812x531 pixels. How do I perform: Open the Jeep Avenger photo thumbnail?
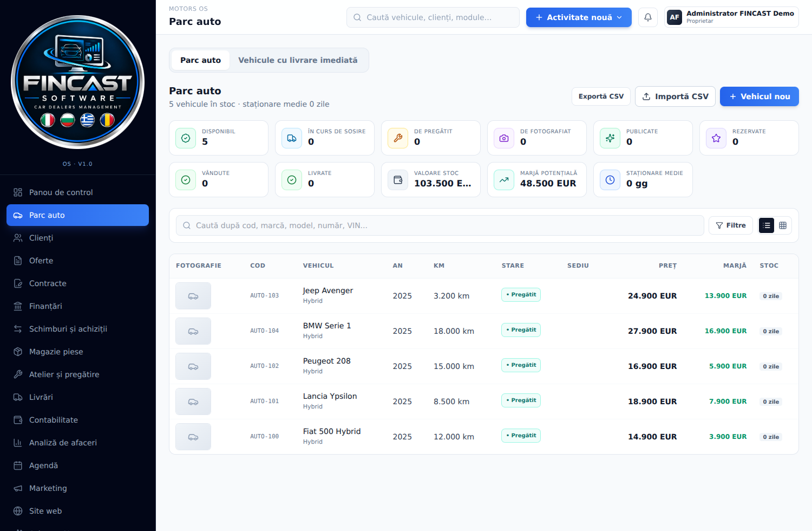(193, 296)
